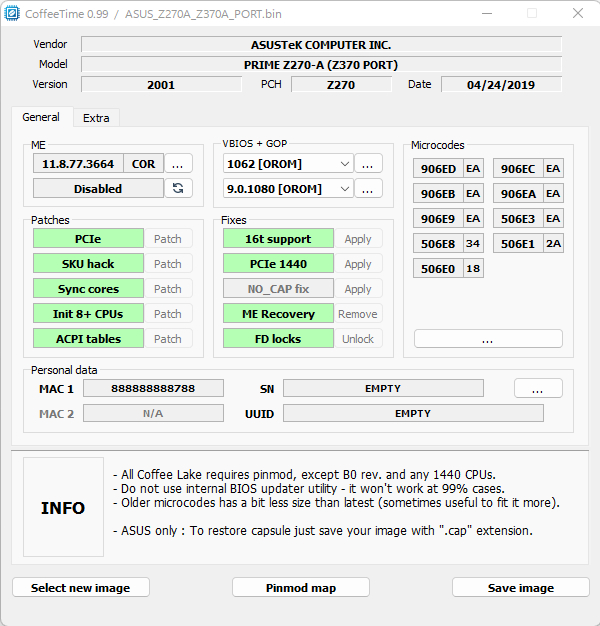Image resolution: width=600 pixels, height=626 pixels.
Task: Click the SKU hack status indicator
Action: (x=88, y=263)
